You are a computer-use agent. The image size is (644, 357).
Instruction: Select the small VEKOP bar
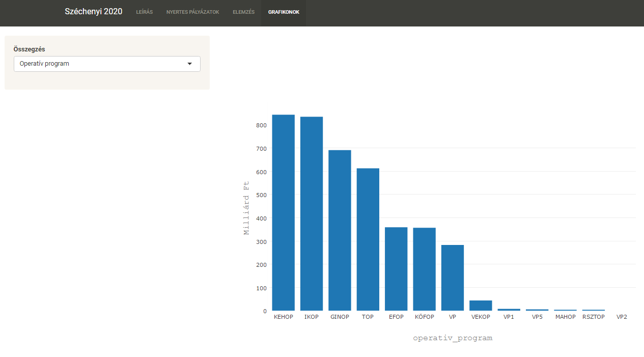[481, 306]
